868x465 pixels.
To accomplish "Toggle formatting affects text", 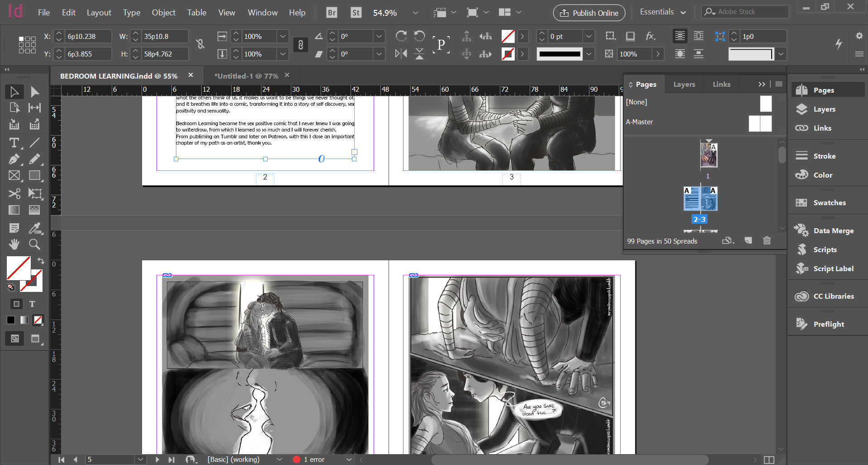I will point(32,304).
